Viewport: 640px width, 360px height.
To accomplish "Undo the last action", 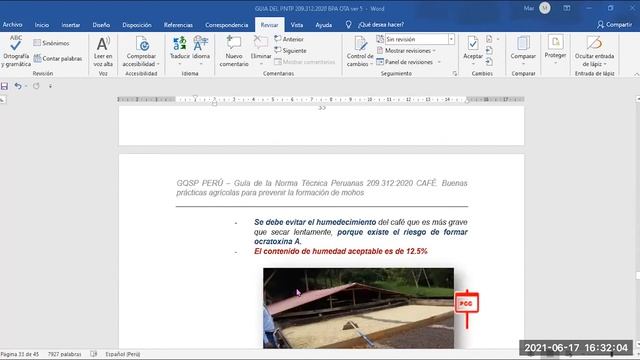I will click(x=18, y=86).
